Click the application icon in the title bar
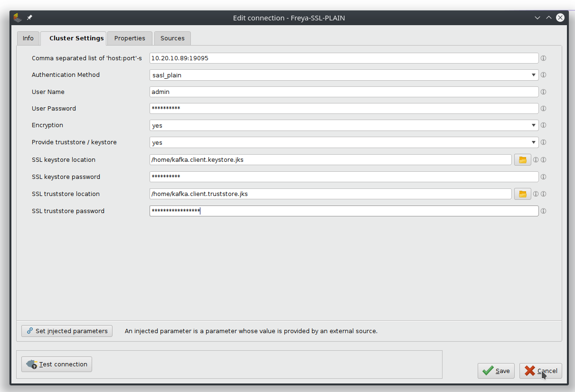This screenshot has height=392, width=575. (17, 17)
